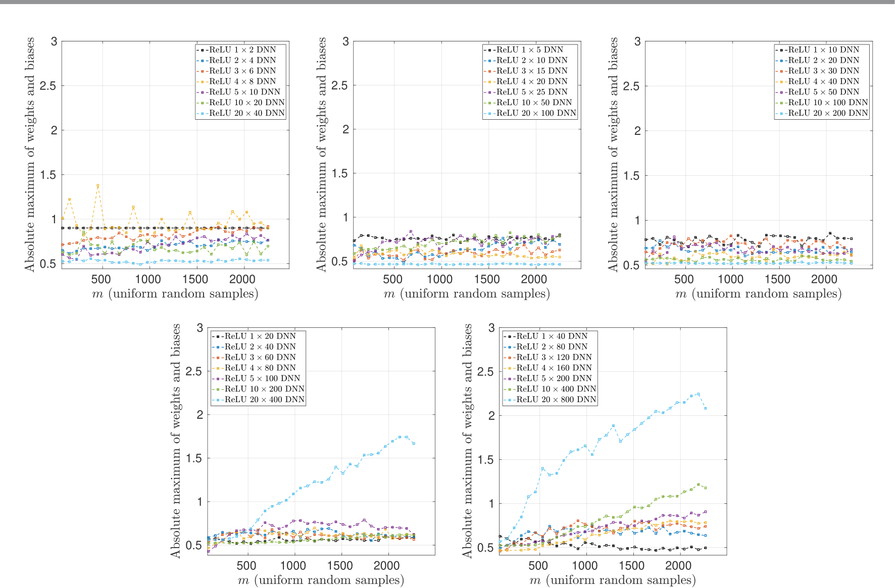This screenshot has height=588, width=895.
Task: Click legend entry 'ReLU 3 × 120 DNN'
Action: 548,357
